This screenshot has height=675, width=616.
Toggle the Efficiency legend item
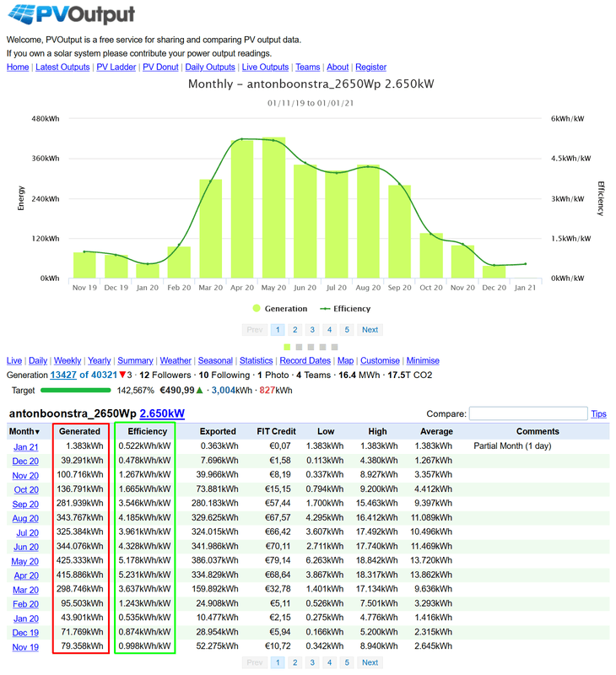click(x=345, y=309)
